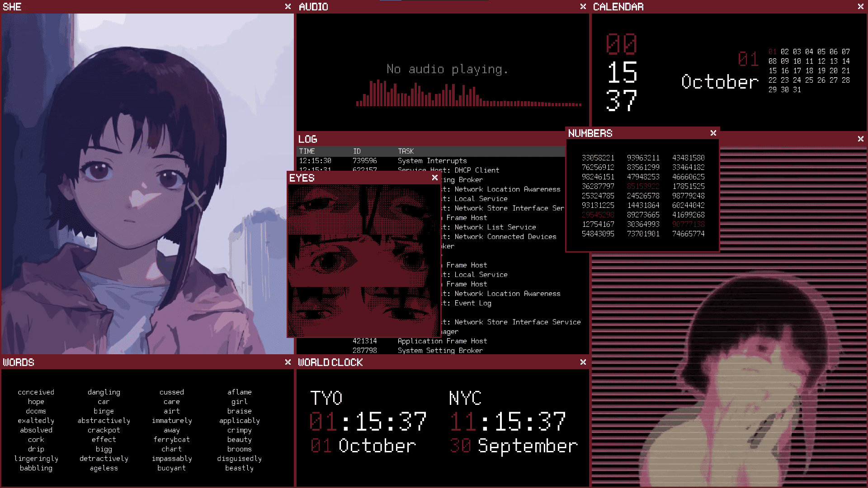This screenshot has width=868, height=488.
Task: Close the AUDIO panel
Action: coord(583,7)
